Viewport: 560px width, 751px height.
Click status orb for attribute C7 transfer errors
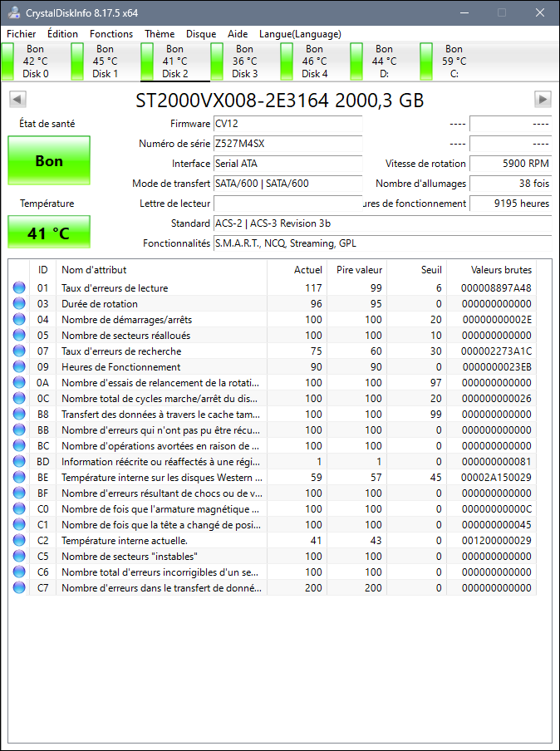[x=19, y=588]
